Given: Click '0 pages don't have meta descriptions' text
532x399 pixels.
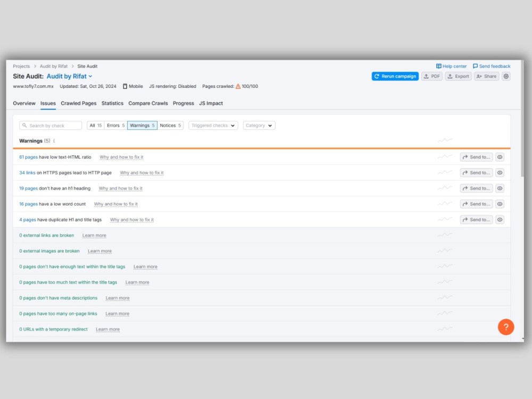Looking at the screenshot, I should coord(58,298).
